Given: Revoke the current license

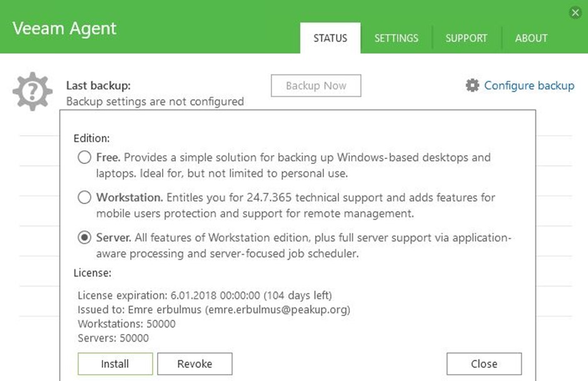Looking at the screenshot, I should (x=195, y=363).
